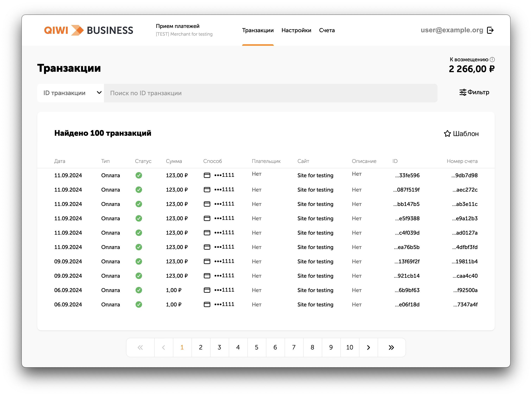Go to next page arrow
Image resolution: width=532 pixels, height=396 pixels.
click(x=368, y=347)
